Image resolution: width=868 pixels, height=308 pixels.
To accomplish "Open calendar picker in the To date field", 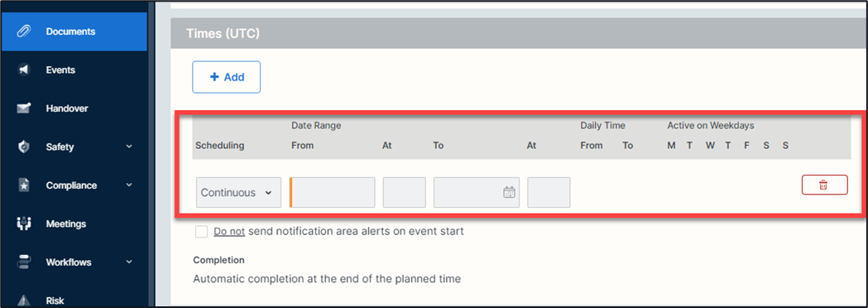I will 509,192.
